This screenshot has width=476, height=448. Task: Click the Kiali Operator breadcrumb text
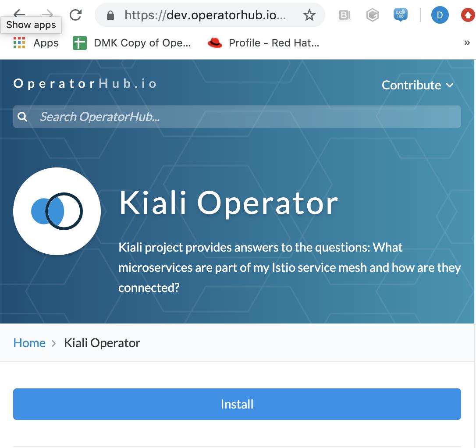102,343
